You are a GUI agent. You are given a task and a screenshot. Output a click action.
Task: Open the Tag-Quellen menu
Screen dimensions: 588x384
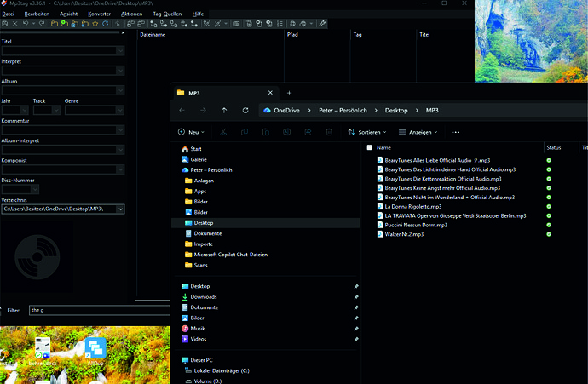(167, 14)
